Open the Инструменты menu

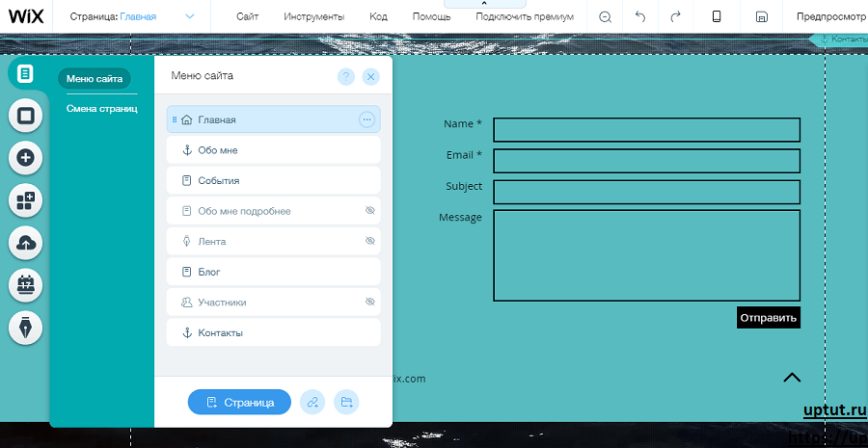[314, 16]
